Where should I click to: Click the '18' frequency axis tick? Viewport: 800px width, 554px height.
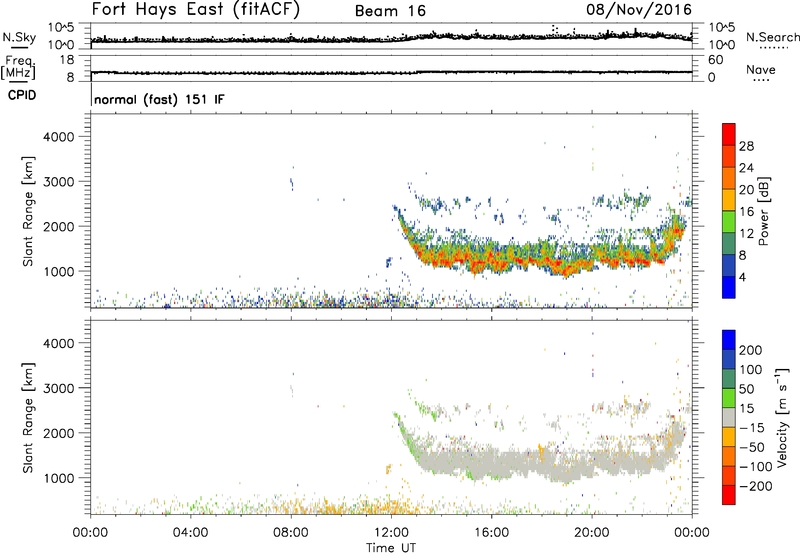[67, 60]
